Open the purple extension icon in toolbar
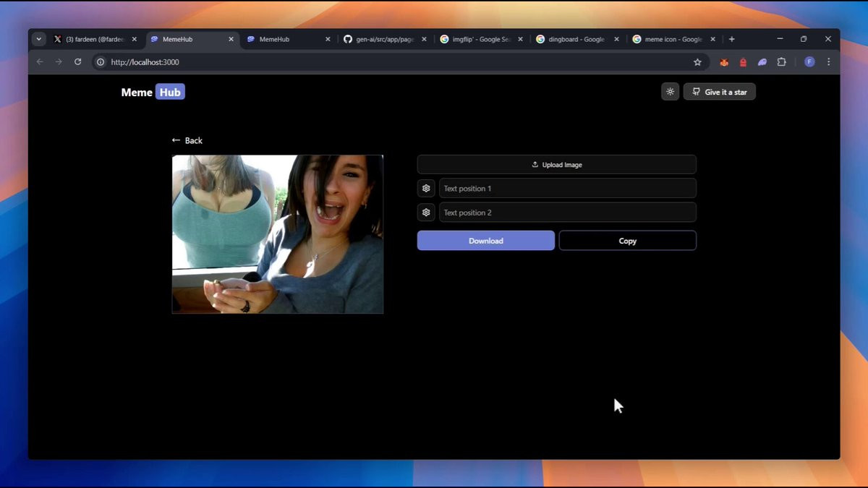868x488 pixels. [x=762, y=62]
